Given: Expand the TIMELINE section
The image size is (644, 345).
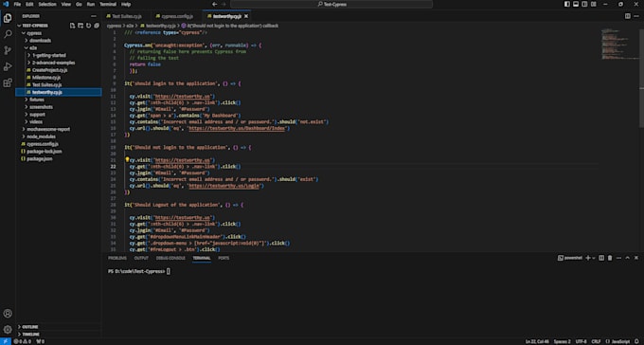Looking at the screenshot, I should tap(59, 335).
